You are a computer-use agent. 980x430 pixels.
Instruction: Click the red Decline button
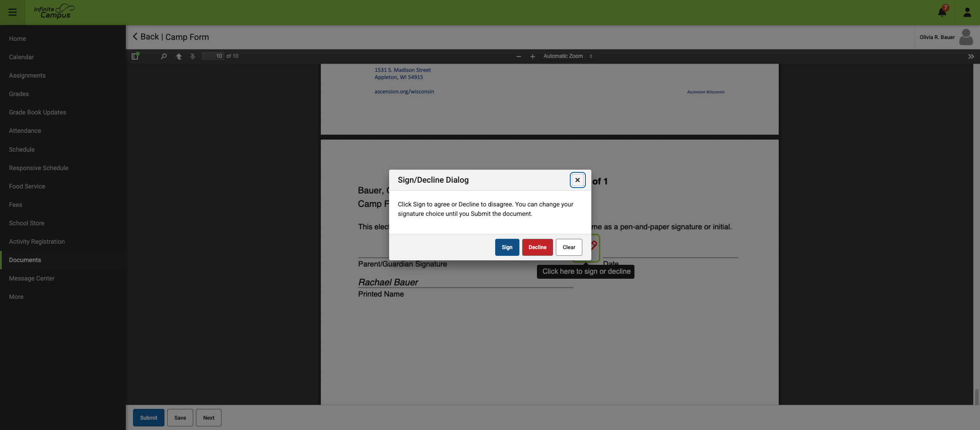pos(537,247)
